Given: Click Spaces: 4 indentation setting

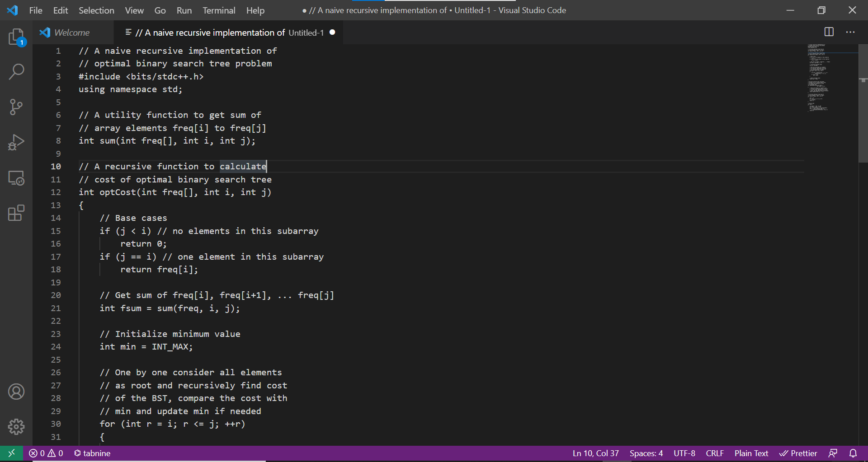Looking at the screenshot, I should [x=646, y=453].
